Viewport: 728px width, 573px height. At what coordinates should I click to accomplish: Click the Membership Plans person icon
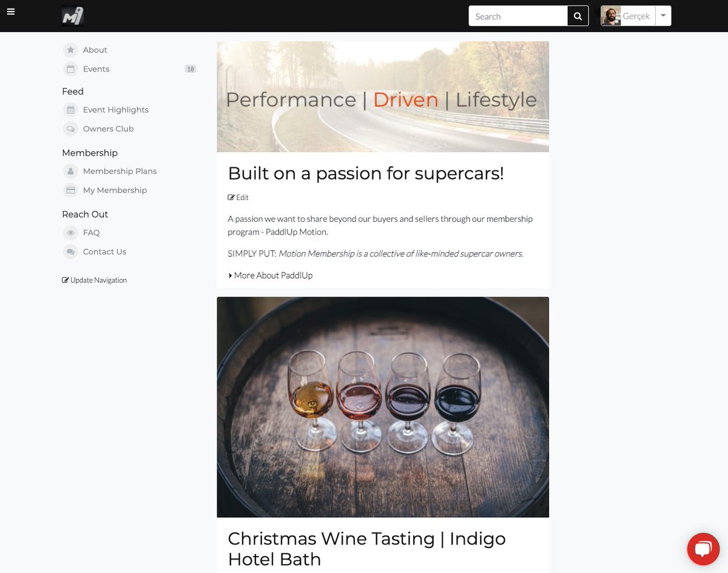(71, 171)
